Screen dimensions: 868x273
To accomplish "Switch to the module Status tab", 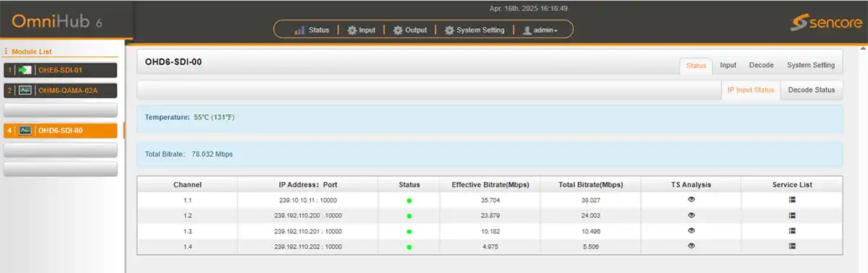I will pos(696,66).
